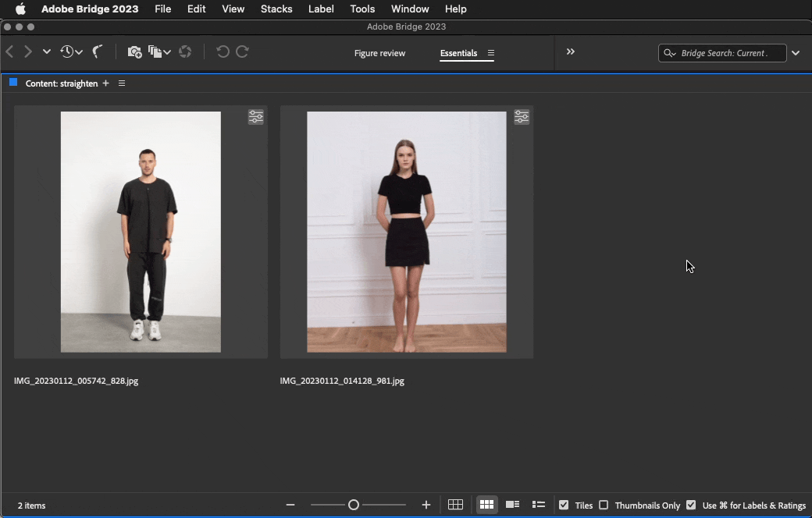Uncheck the Tiles checkbox
Viewport: 812px width, 518px height.
click(x=564, y=506)
